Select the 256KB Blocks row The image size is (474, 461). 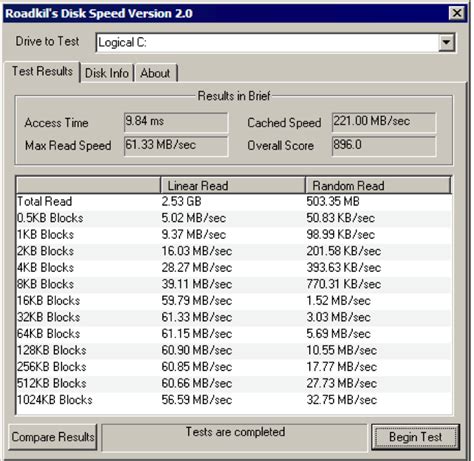[x=234, y=367]
